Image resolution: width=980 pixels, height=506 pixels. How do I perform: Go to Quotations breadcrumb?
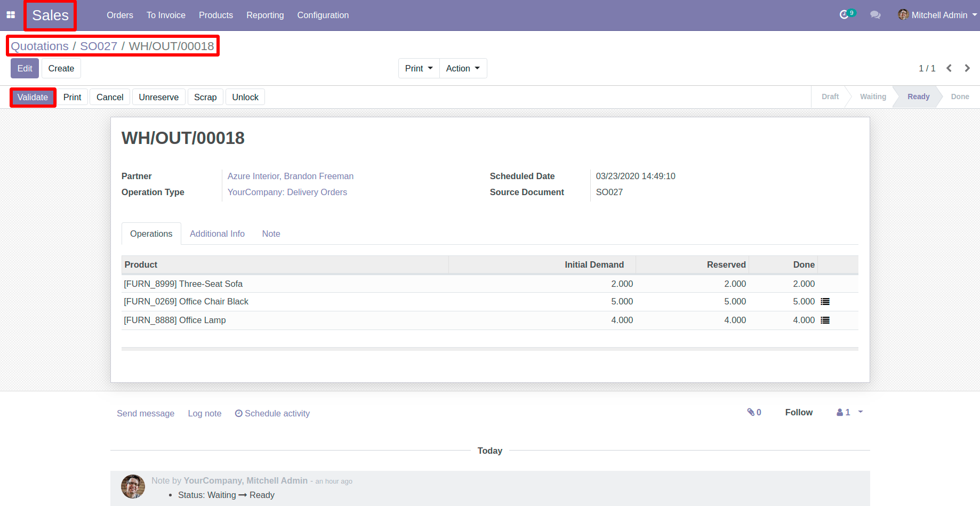point(39,46)
